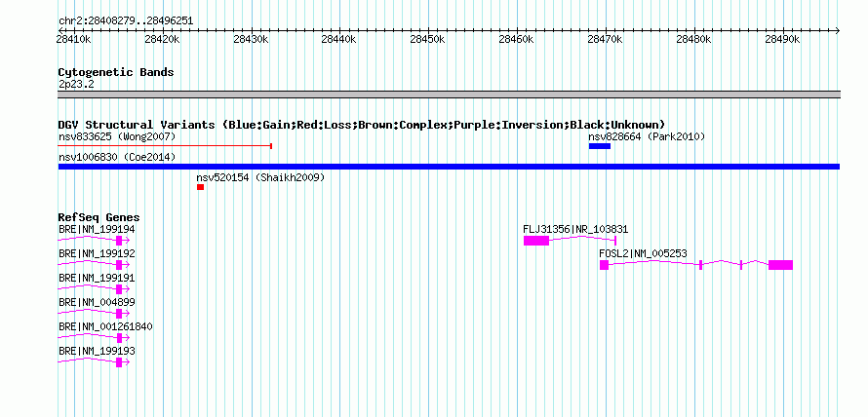Click the FOSL2|NM_005253 gene label

pyautogui.click(x=644, y=253)
